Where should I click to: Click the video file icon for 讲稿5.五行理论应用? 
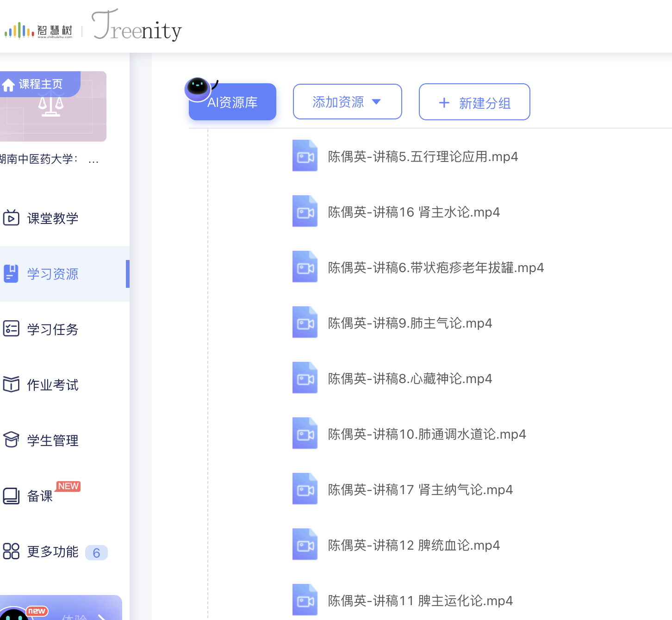tap(305, 156)
